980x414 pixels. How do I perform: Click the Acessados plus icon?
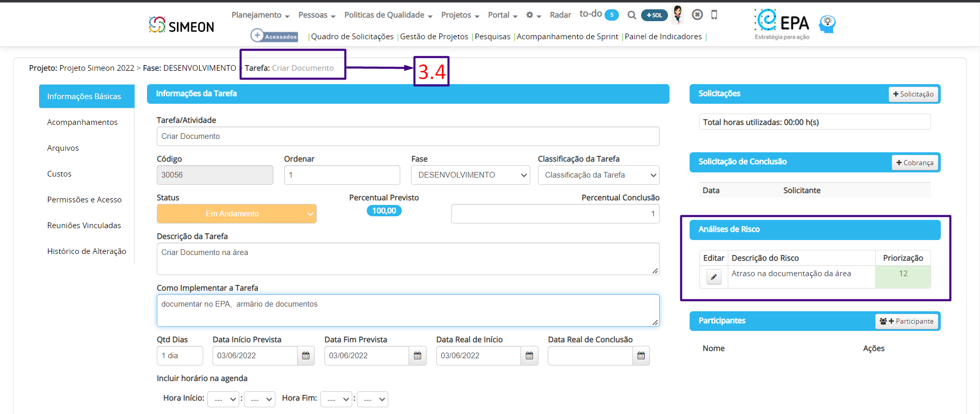tap(257, 35)
